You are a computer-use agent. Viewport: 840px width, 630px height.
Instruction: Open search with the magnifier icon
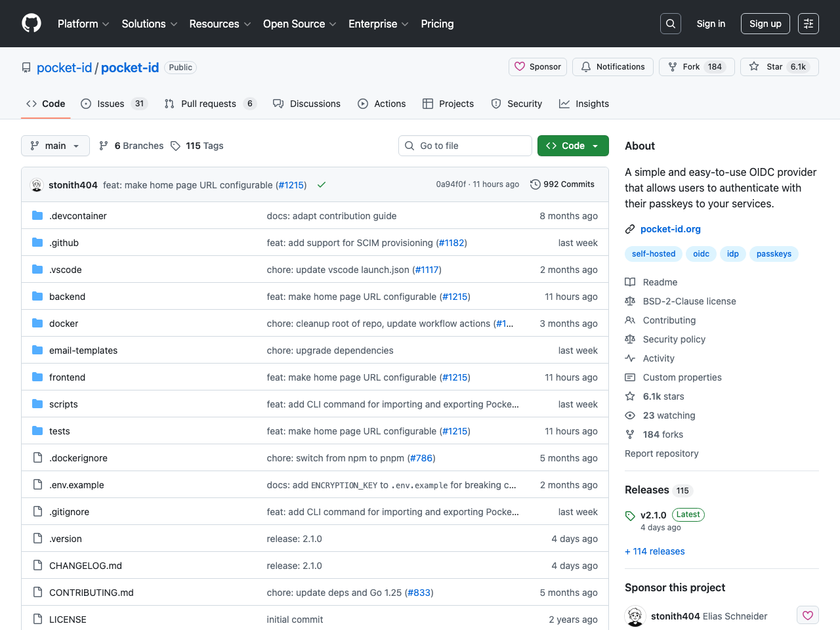tap(670, 24)
